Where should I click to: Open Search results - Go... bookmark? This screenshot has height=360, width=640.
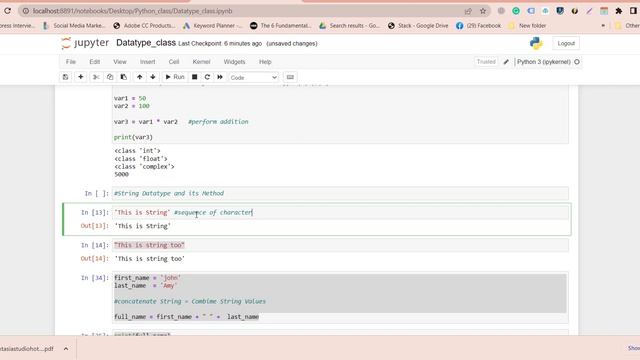[x=349, y=26]
